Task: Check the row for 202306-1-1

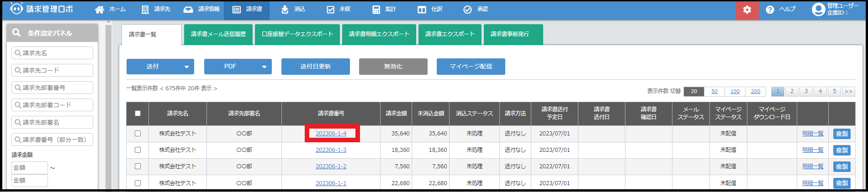Action: (138, 183)
